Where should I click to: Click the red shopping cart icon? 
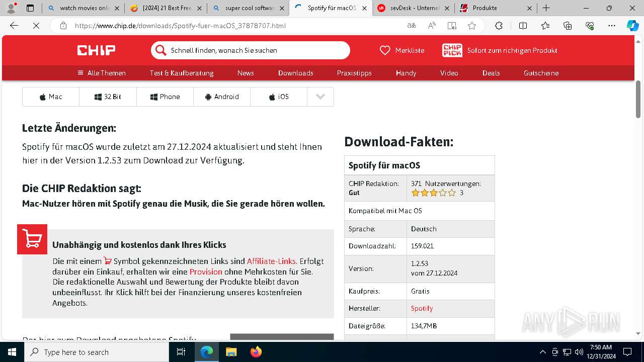[x=32, y=239]
